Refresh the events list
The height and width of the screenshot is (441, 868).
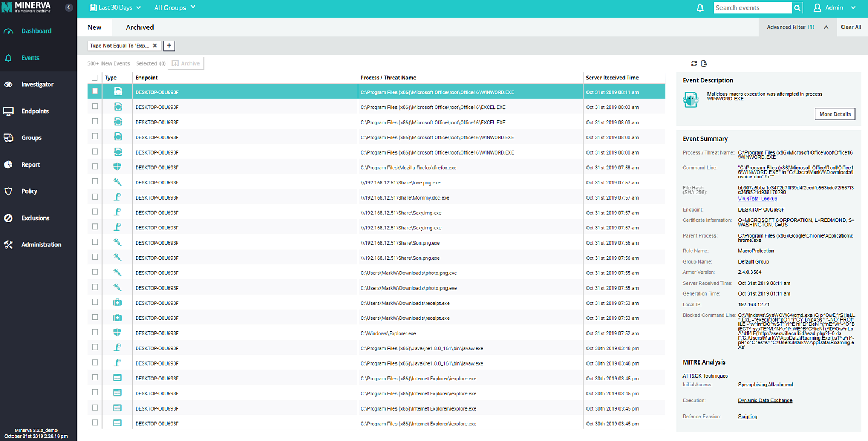[694, 63]
